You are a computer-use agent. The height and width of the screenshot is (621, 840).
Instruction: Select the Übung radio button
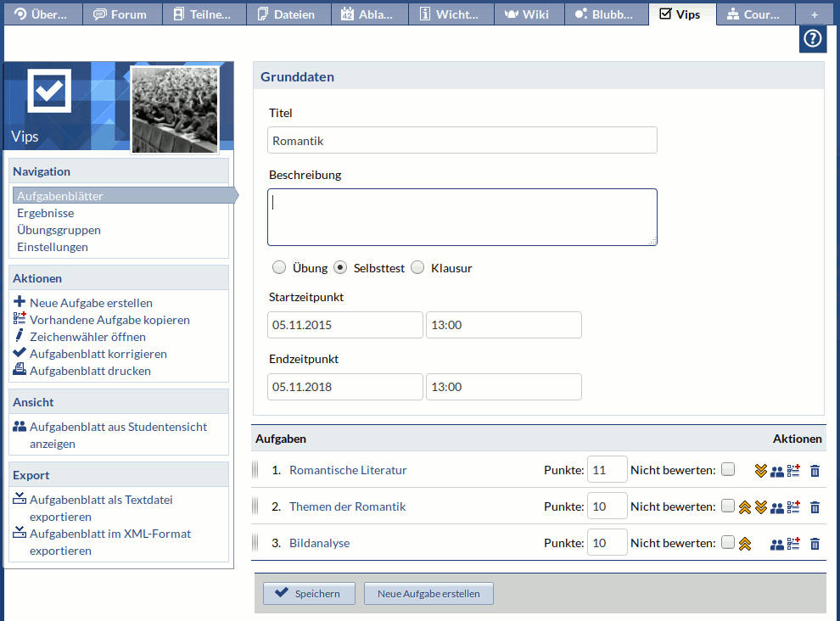point(279,268)
